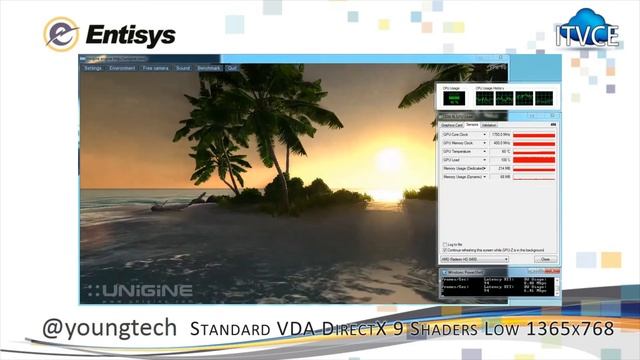Open the Environment menu in Unigine
640x360 pixels.
pos(122,68)
